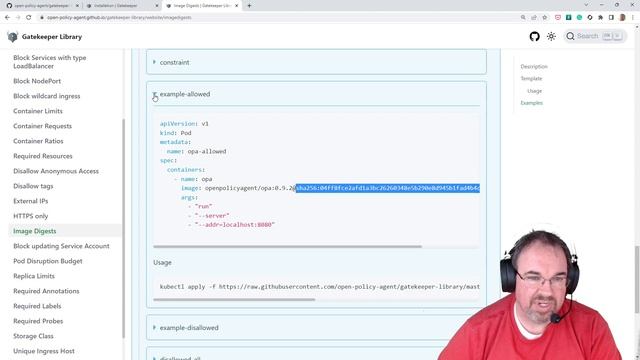This screenshot has height=360, width=640.
Task: Click the Gatekeeper Library logo
Action: click(13, 37)
